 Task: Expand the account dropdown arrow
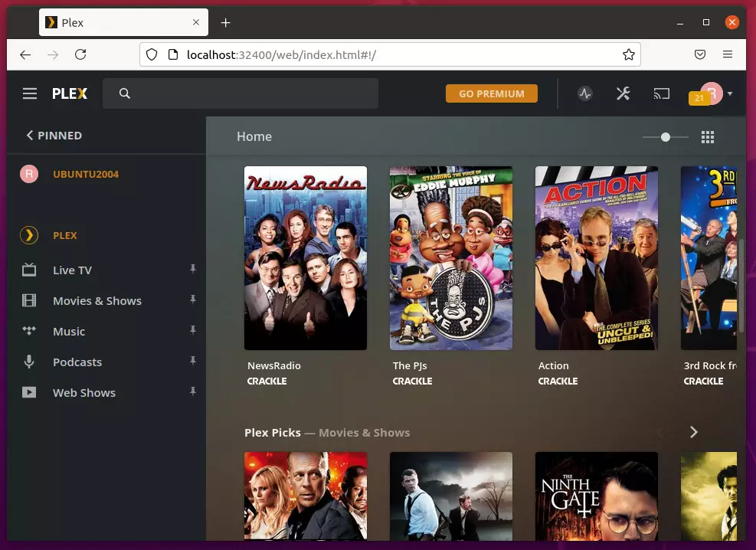pos(730,93)
